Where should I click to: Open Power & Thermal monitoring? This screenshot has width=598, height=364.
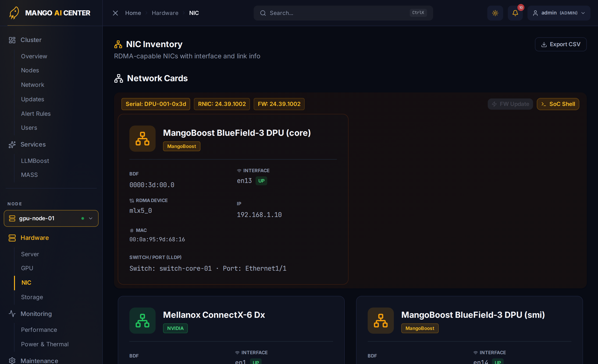pyautogui.click(x=45, y=344)
